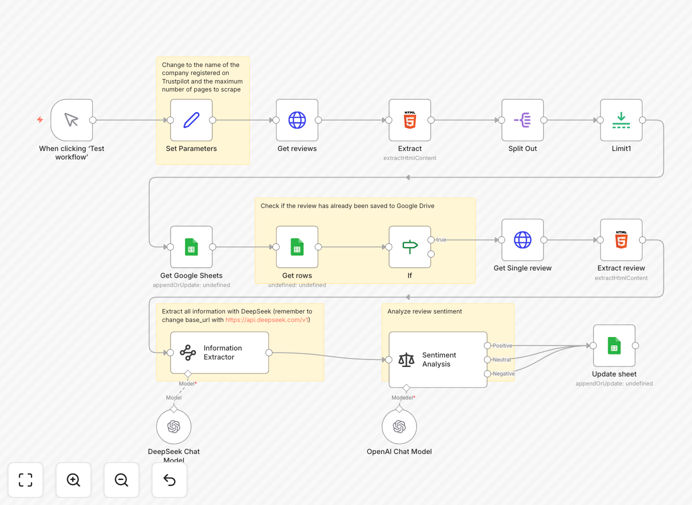The height and width of the screenshot is (505, 692).
Task: Zoom in on the workflow canvas
Action: (73, 479)
